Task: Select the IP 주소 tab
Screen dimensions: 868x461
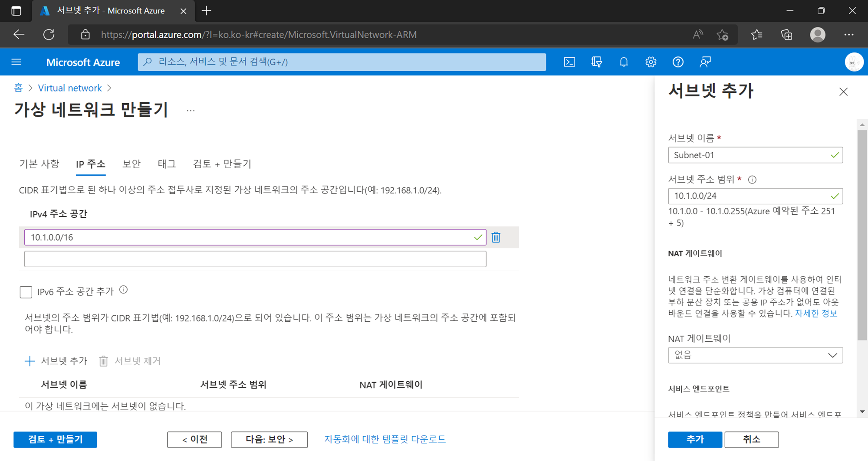Action: point(91,164)
